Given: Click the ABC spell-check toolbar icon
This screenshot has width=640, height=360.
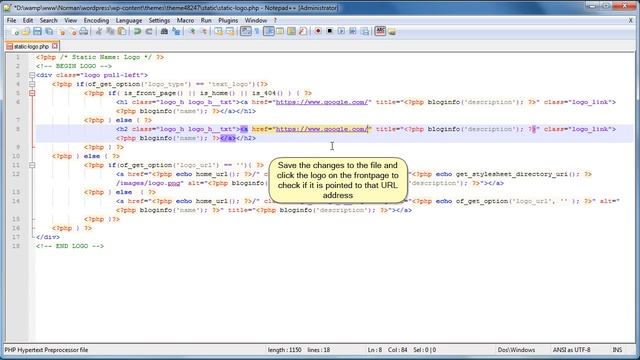Looking at the screenshot, I should (380, 31).
